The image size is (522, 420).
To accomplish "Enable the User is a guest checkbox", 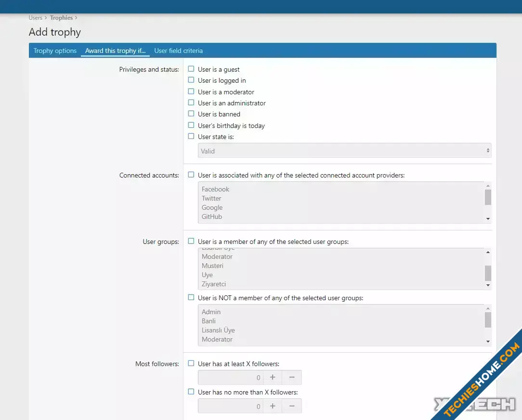I will click(x=191, y=69).
